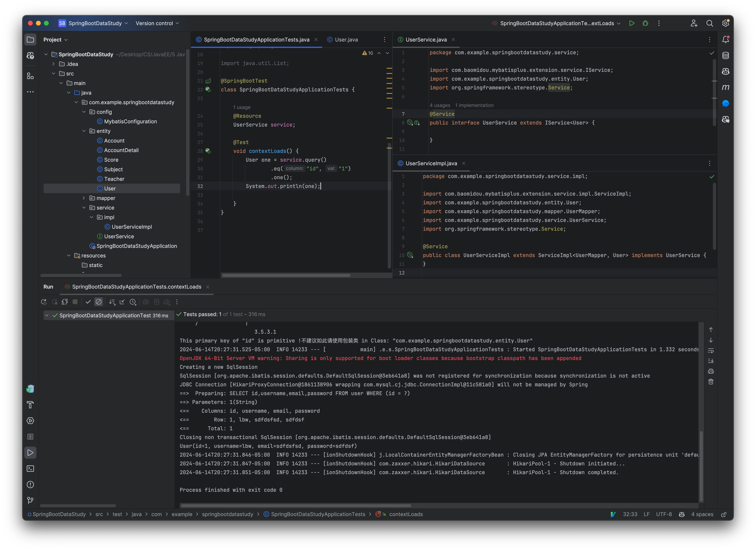Screen dimensions: 756x550
Task: Show notifications via the bell icon
Action: click(x=726, y=39)
